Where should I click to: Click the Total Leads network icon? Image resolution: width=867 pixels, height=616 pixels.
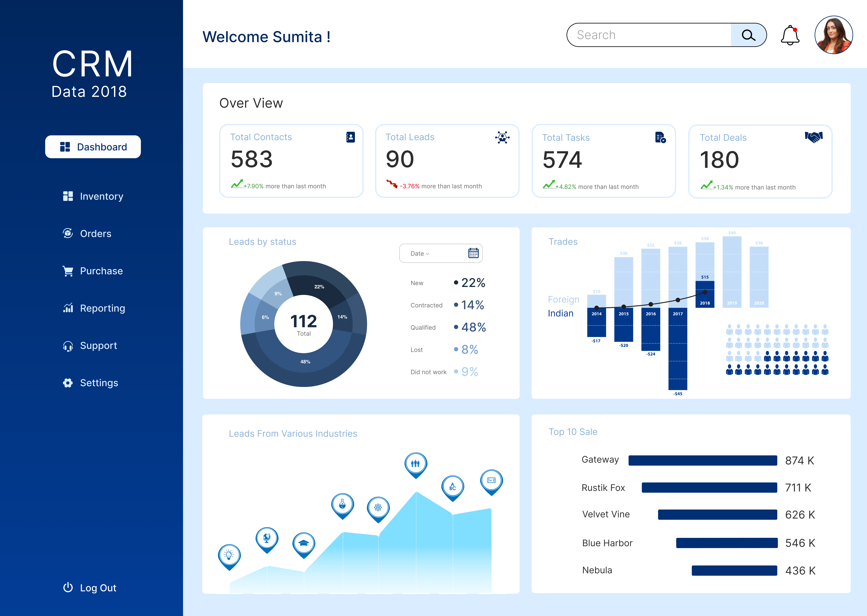click(502, 137)
